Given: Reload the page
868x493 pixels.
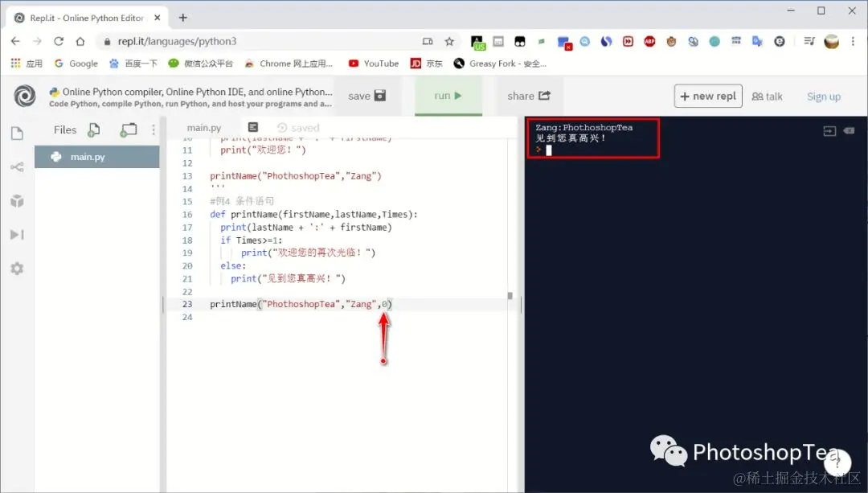Looking at the screenshot, I should (59, 41).
